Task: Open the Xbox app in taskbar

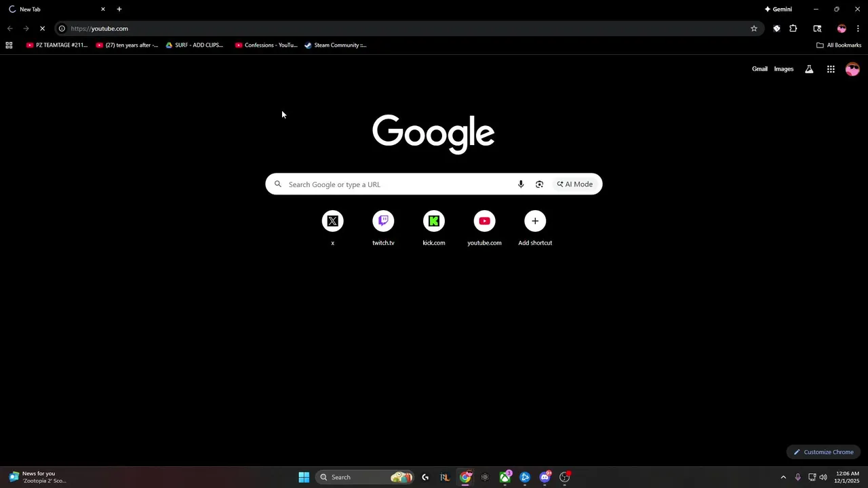Action: point(505,477)
